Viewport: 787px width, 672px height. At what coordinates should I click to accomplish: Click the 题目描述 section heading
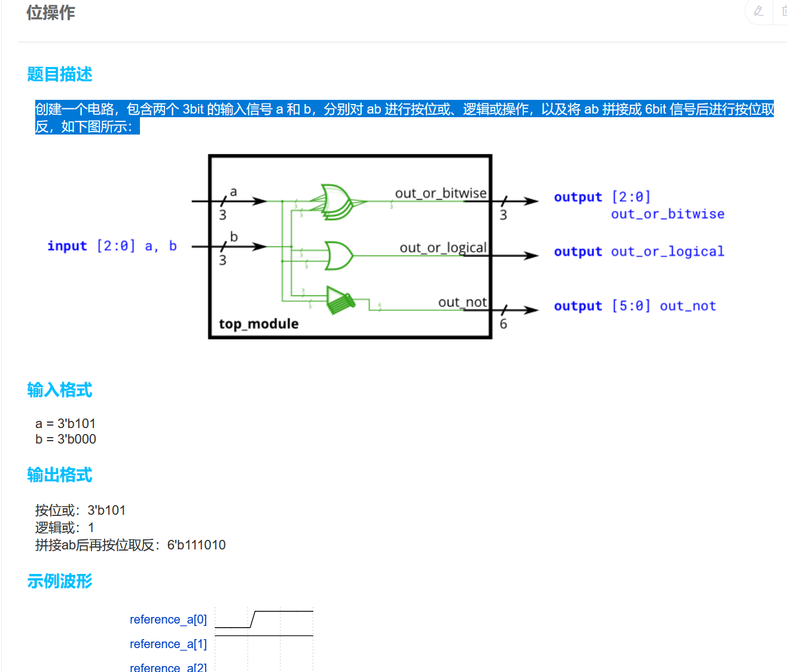pos(60,74)
